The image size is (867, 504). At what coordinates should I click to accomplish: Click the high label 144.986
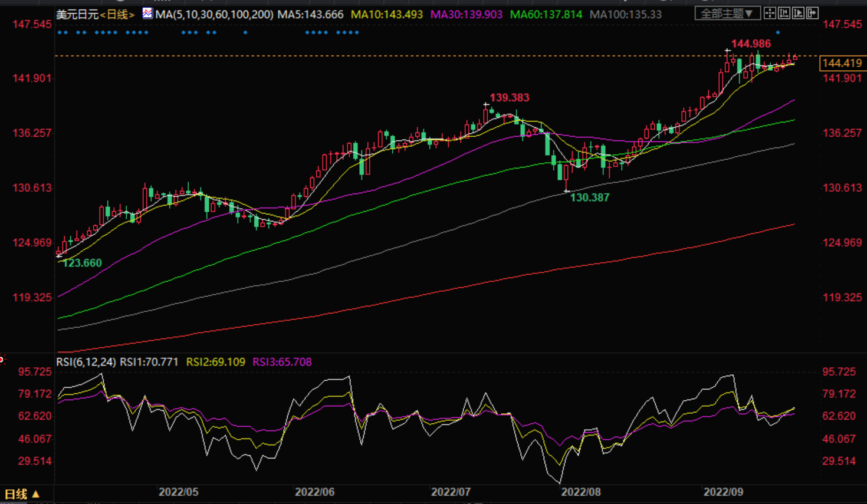click(751, 44)
